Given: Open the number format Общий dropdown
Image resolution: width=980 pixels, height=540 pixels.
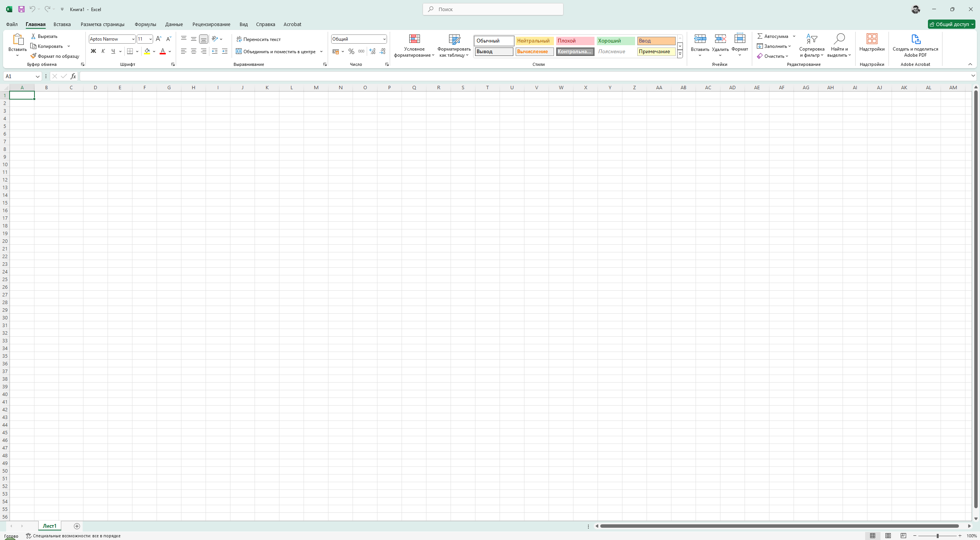Looking at the screenshot, I should (x=384, y=39).
